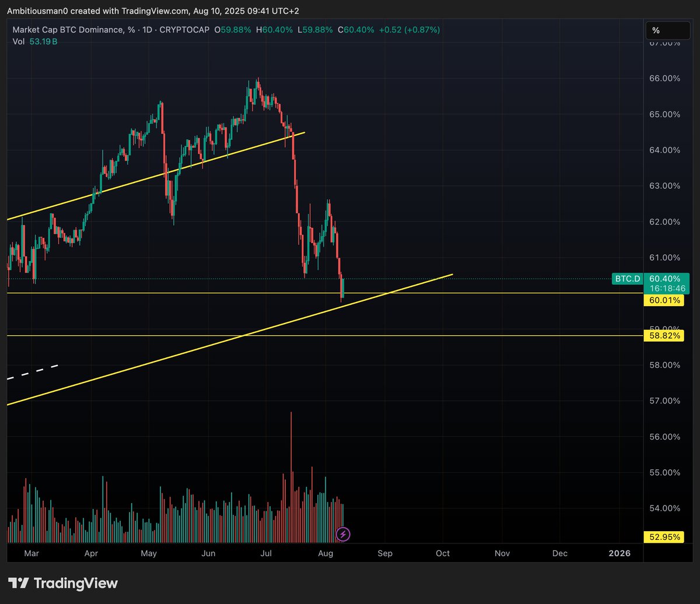Click the tallest red volume bar
Viewport: 700px width, 604px height.
point(290,477)
